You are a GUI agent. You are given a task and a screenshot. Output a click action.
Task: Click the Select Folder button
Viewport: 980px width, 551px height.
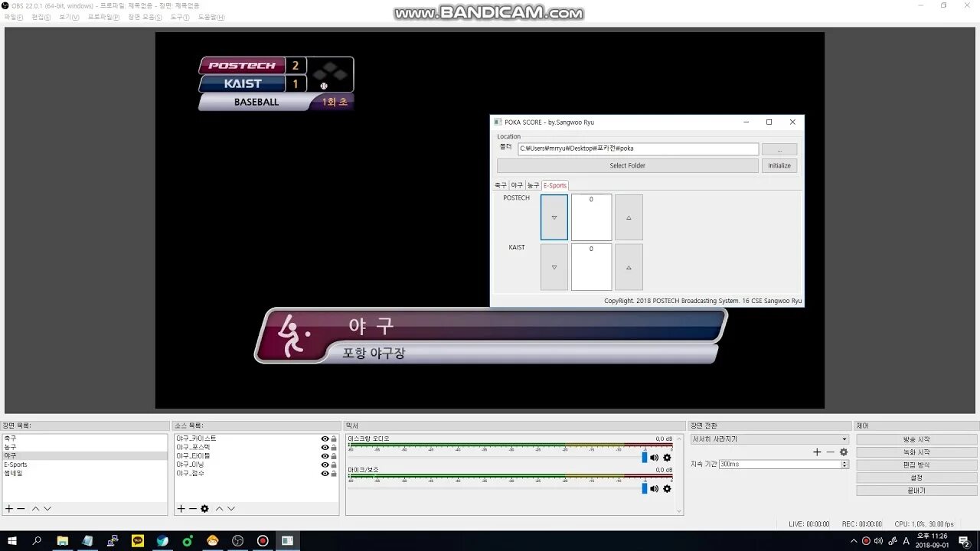628,165
